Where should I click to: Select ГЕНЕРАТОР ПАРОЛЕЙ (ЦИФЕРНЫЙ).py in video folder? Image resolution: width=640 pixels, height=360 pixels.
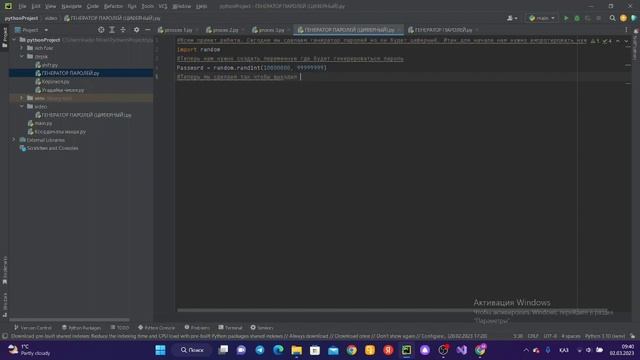click(x=83, y=115)
